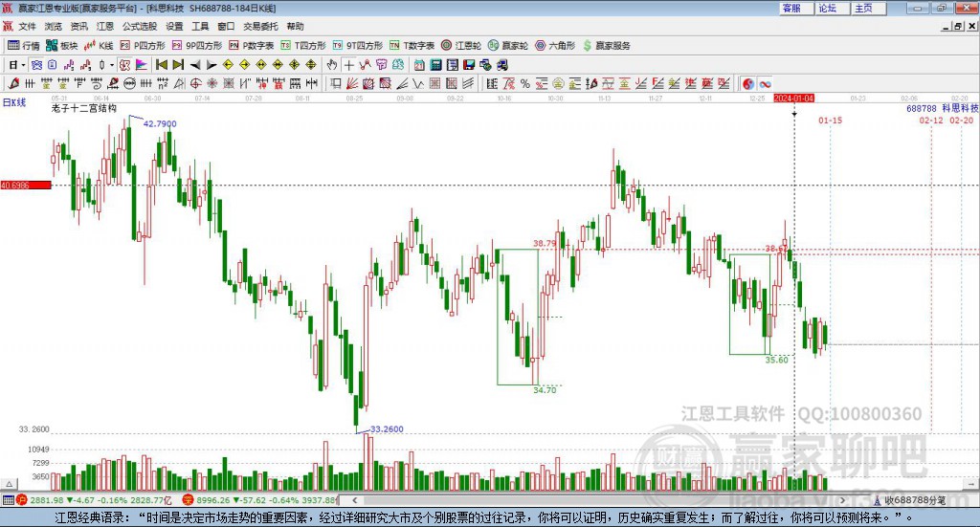This screenshot has height=527, width=980.
Task: Click the 主页 button in title bar
Action: tap(868, 8)
